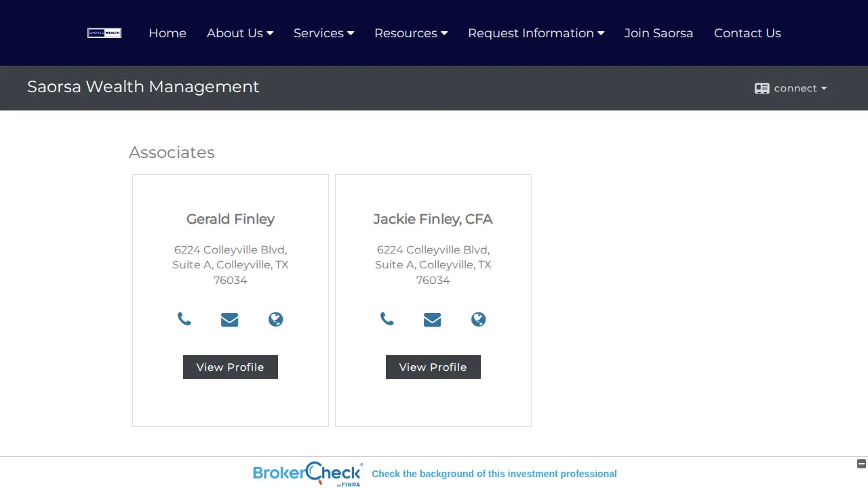Collapse the BrokerCheck banner with minus icon

861,464
